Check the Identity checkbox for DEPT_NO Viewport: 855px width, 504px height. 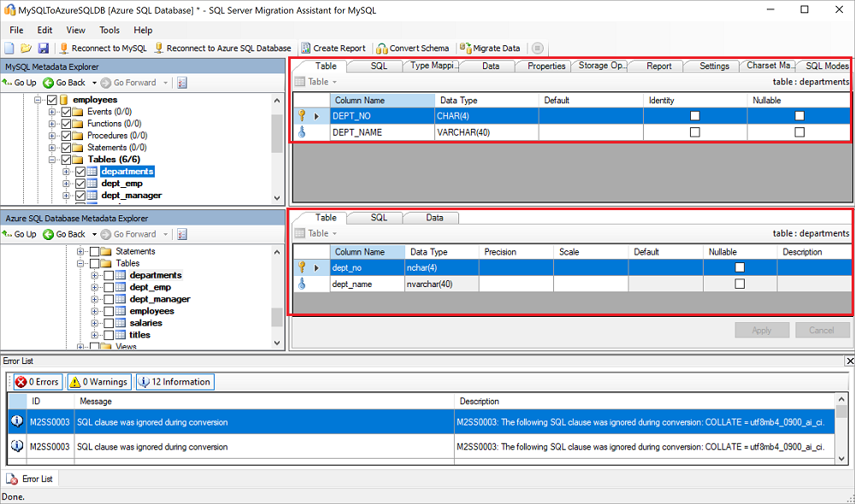tap(696, 115)
